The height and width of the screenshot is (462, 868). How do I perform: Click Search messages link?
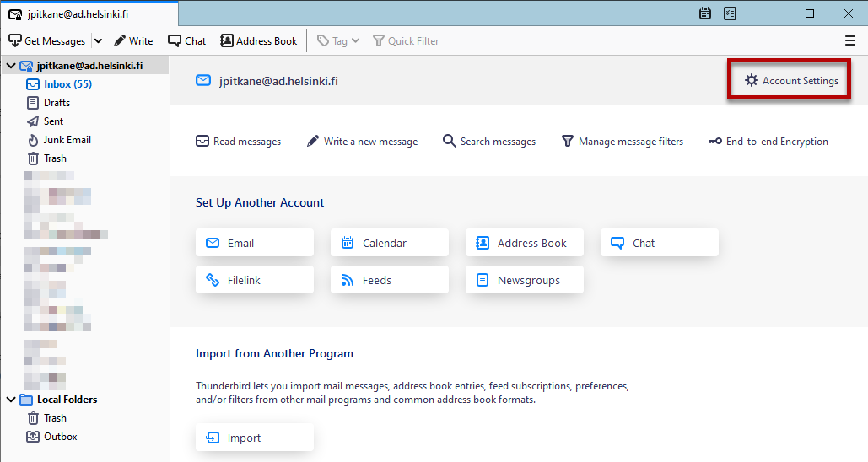click(x=488, y=142)
